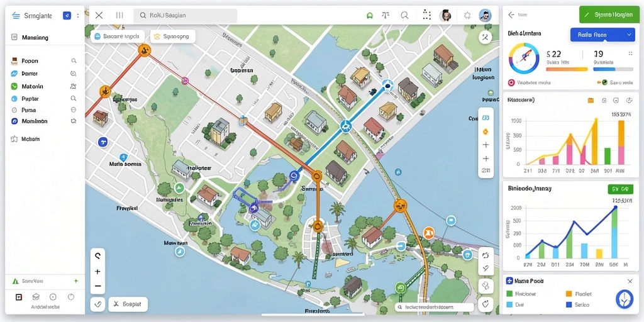This screenshot has width=644, height=322.
Task: Expand the blue Ratio Reom dropdown
Action: pos(602,35)
